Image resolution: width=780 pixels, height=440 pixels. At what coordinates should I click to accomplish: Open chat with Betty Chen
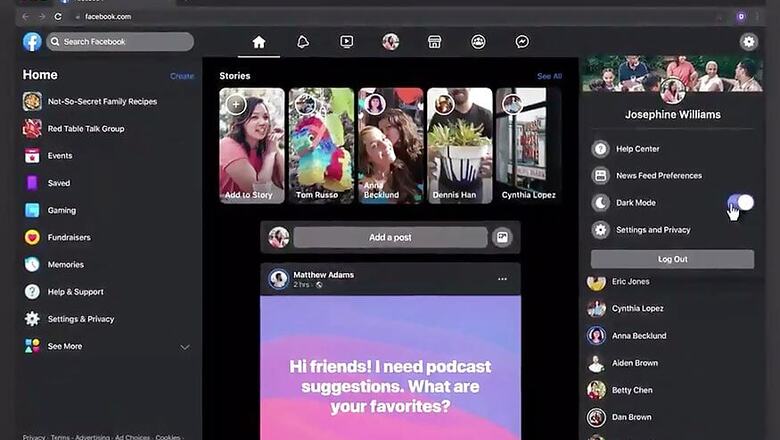click(x=632, y=390)
